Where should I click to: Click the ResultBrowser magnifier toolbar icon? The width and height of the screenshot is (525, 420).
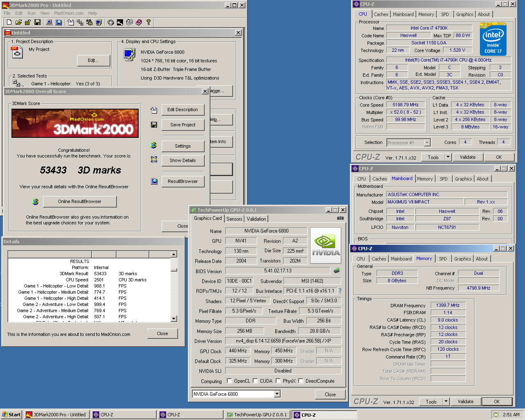click(x=59, y=22)
